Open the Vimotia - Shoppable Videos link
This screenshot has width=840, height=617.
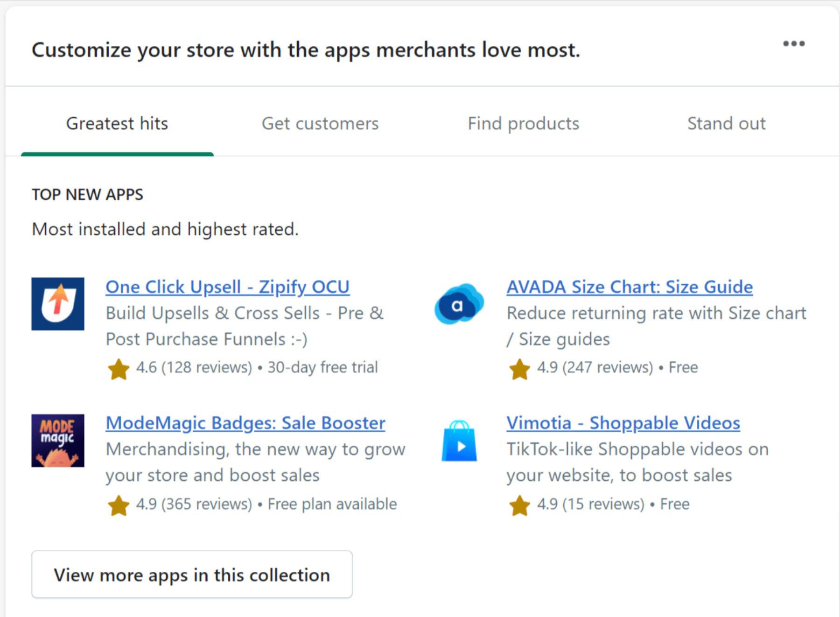[623, 423]
